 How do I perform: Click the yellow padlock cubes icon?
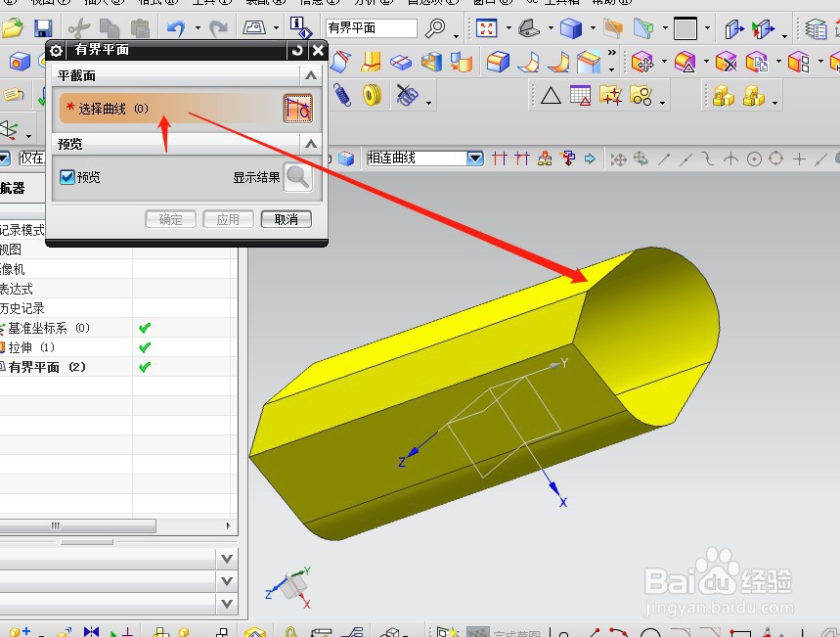(x=724, y=96)
